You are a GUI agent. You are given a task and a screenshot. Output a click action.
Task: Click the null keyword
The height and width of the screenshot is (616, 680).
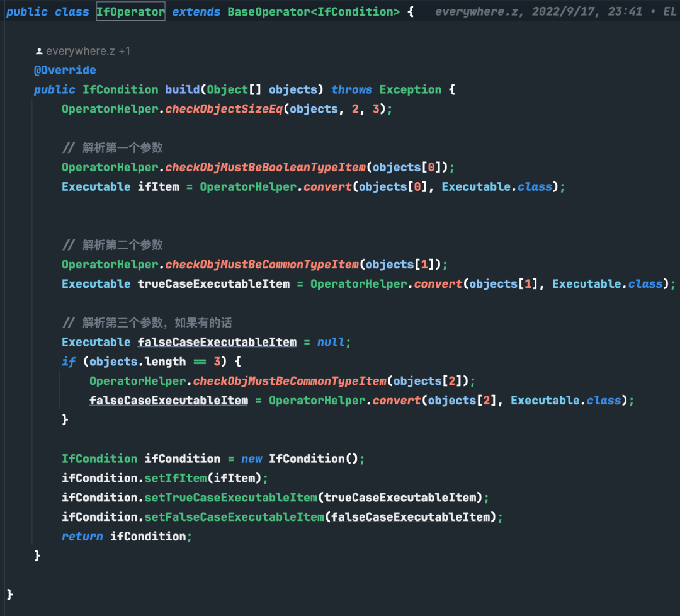click(x=331, y=342)
